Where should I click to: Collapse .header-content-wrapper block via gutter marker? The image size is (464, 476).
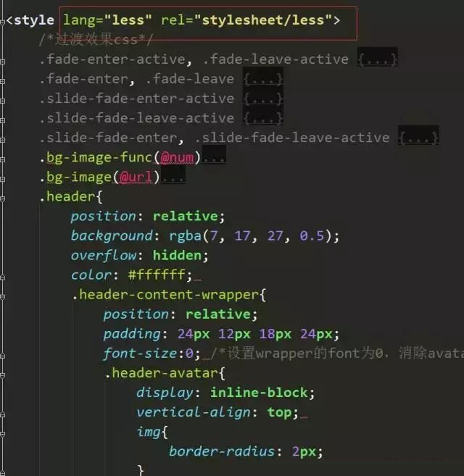[x=2, y=296]
